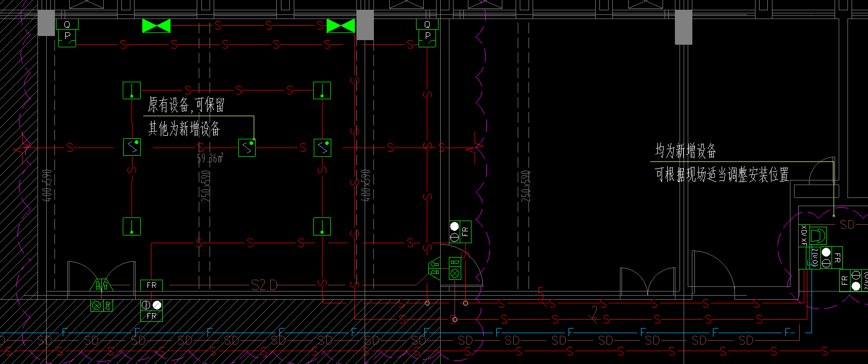
Task: Click the left P device box
Action: [x=67, y=38]
